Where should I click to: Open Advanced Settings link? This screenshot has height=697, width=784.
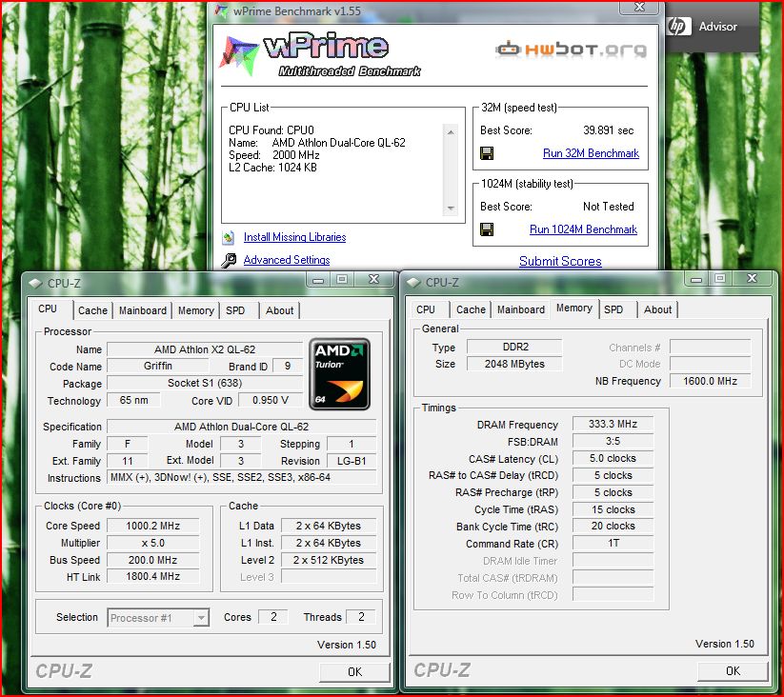click(x=287, y=260)
